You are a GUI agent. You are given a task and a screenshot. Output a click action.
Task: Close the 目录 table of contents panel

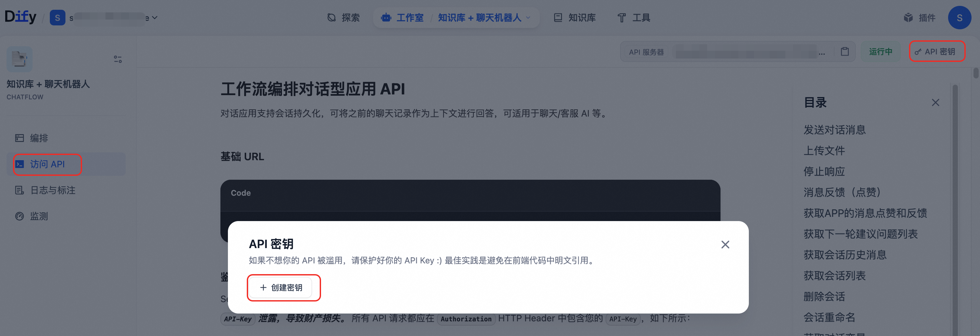pos(935,102)
